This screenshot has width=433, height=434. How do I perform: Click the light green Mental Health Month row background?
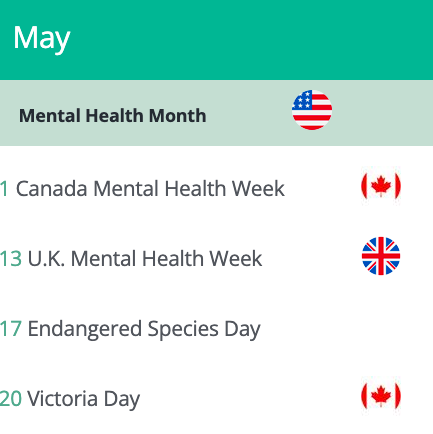(216, 113)
